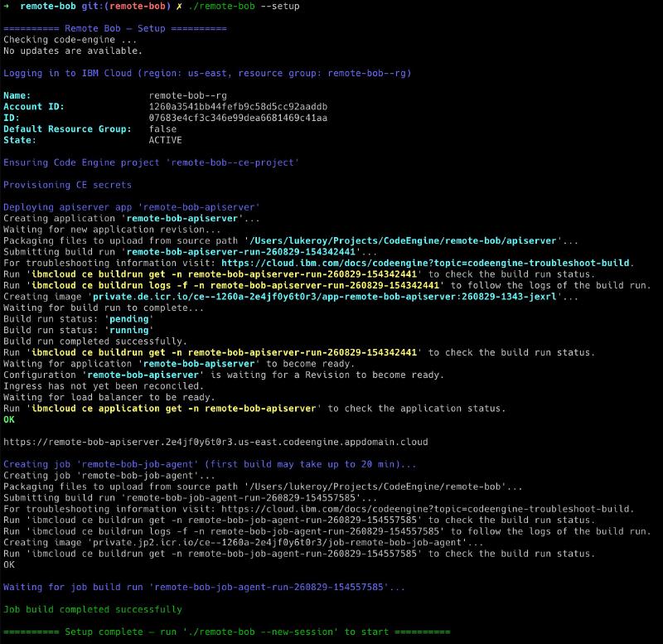Open the bold codeengine-troubleshoot-build docs link
The image size is (663, 644).
(x=426, y=263)
